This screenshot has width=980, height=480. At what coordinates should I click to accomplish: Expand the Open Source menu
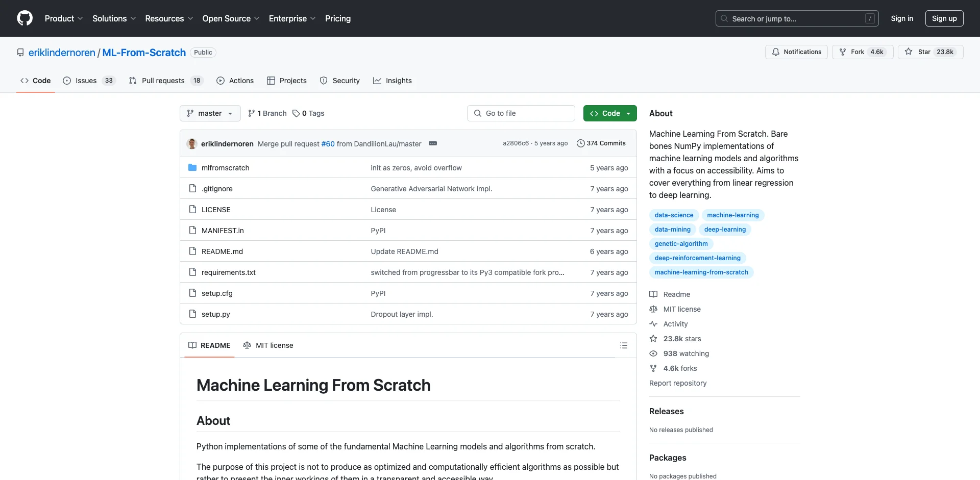pyautogui.click(x=231, y=18)
